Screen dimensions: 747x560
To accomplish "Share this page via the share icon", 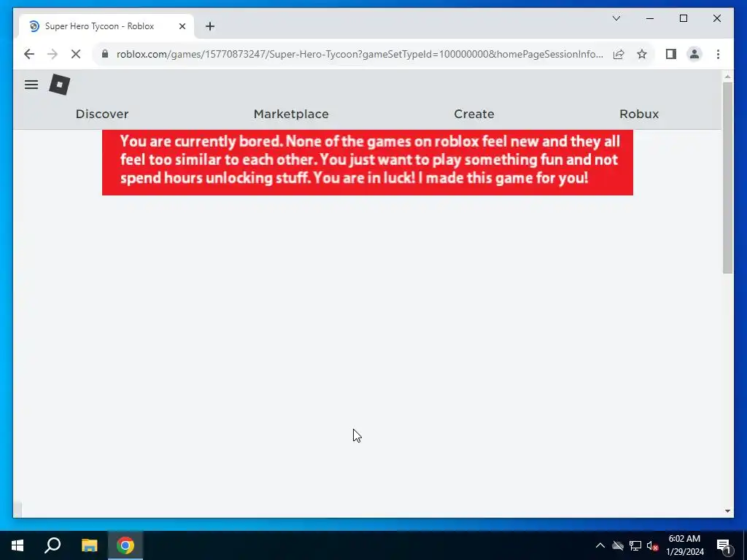I will (x=619, y=54).
